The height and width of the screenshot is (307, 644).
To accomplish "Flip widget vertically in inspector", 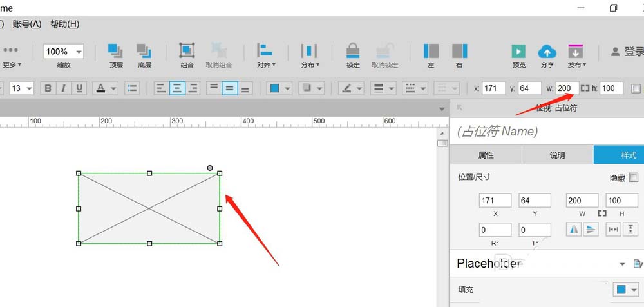I will [x=590, y=229].
